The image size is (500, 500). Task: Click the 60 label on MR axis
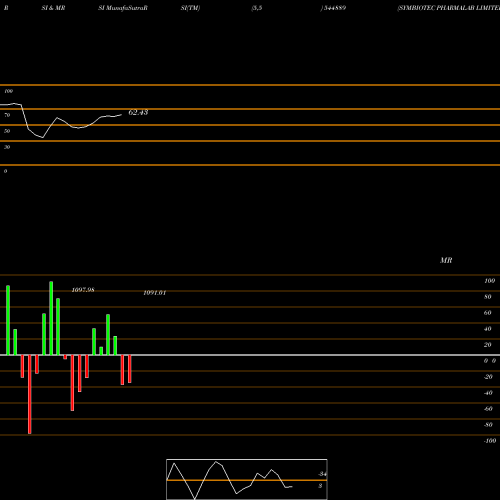[487, 313]
